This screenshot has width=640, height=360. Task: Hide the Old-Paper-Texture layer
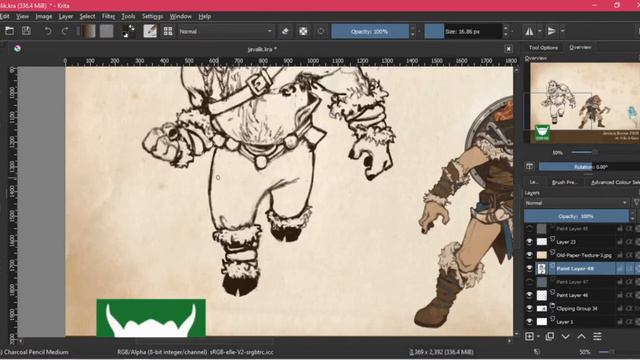[x=529, y=255]
